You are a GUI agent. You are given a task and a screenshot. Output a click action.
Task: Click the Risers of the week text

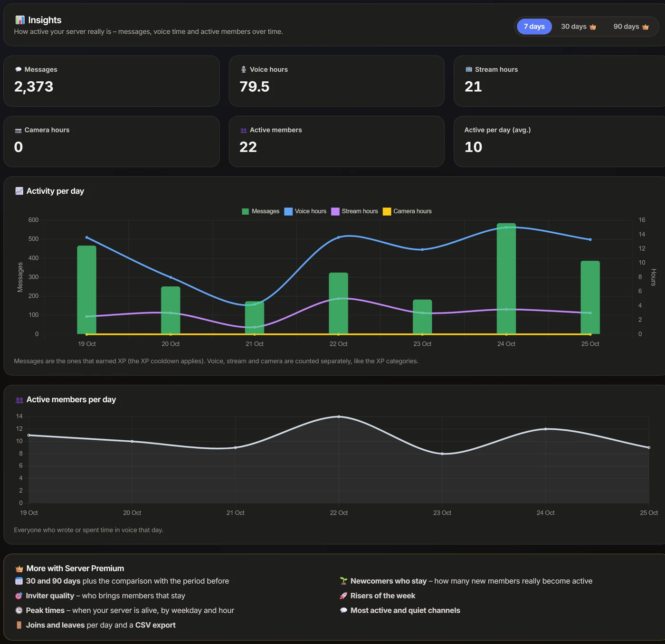coord(383,596)
